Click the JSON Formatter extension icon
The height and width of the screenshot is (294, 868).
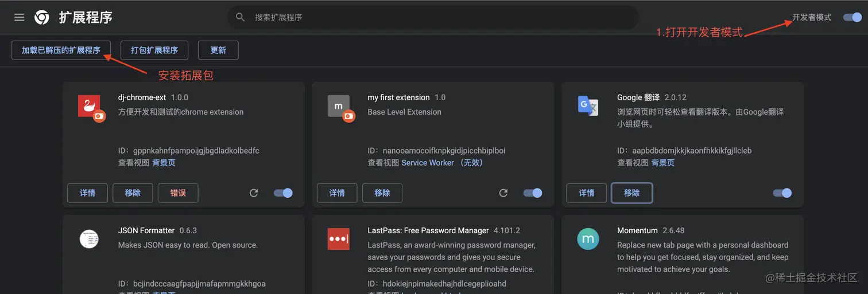(x=89, y=238)
